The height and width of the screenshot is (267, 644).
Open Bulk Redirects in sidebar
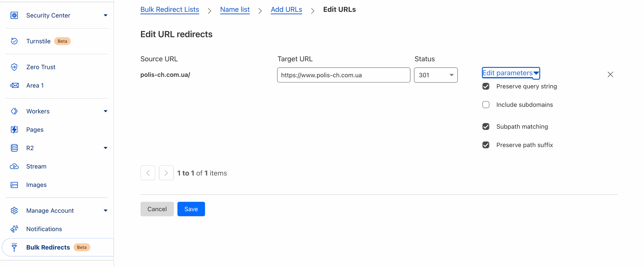coord(48,247)
